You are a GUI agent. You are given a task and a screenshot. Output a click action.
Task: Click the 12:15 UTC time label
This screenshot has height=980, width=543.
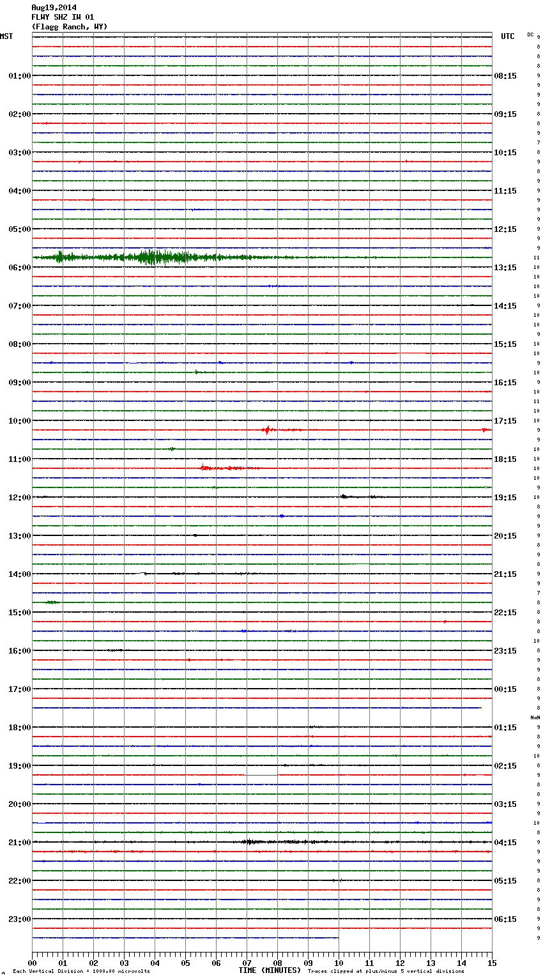(505, 229)
